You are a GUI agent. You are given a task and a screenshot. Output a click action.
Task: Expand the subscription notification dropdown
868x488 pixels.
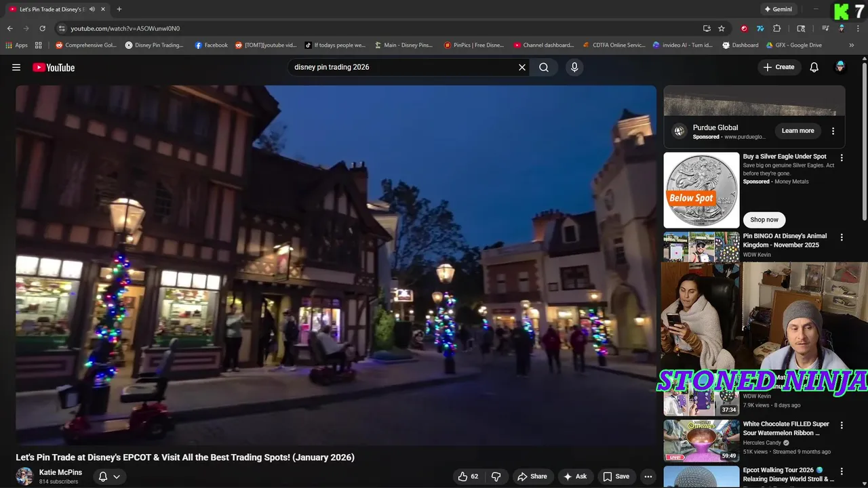(x=109, y=476)
